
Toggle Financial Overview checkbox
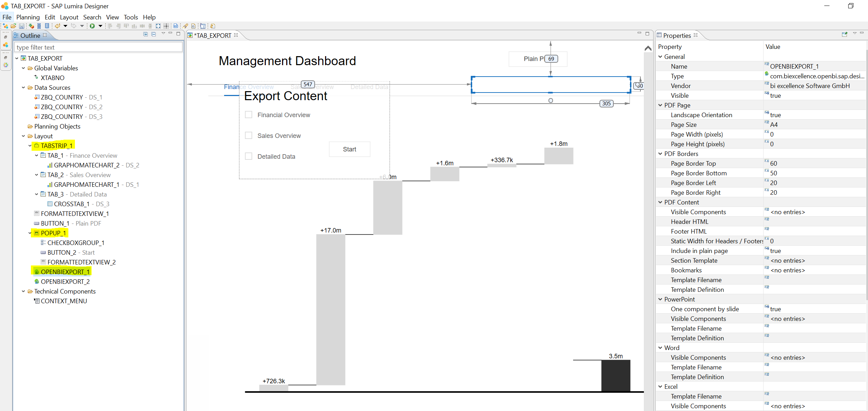pos(248,114)
